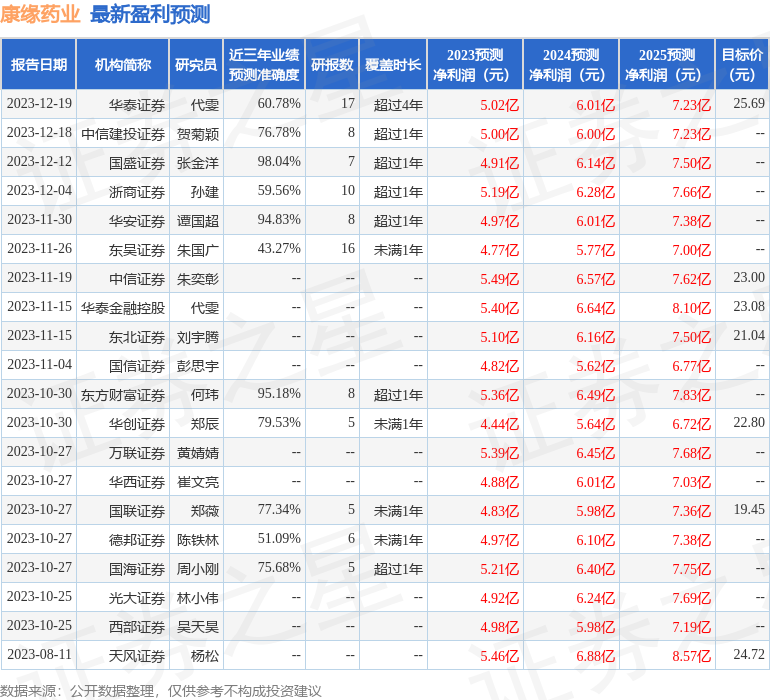Click the 75.68% accuracy value
The image size is (770, 700).
pyautogui.click(x=279, y=567)
